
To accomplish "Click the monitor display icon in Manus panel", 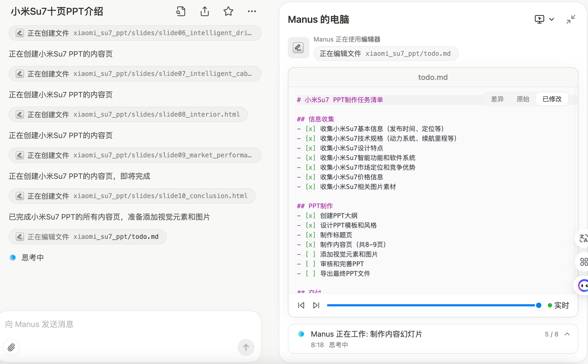I will point(539,19).
